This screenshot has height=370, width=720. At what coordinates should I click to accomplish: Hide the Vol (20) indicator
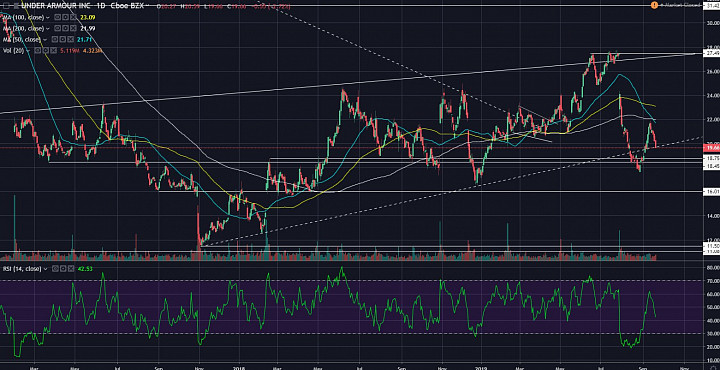38,50
